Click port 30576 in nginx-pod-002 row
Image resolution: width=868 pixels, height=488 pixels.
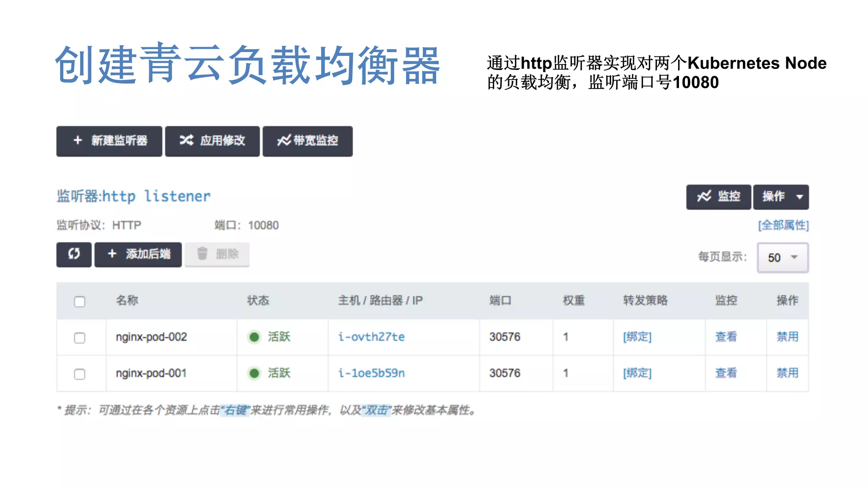coord(505,337)
